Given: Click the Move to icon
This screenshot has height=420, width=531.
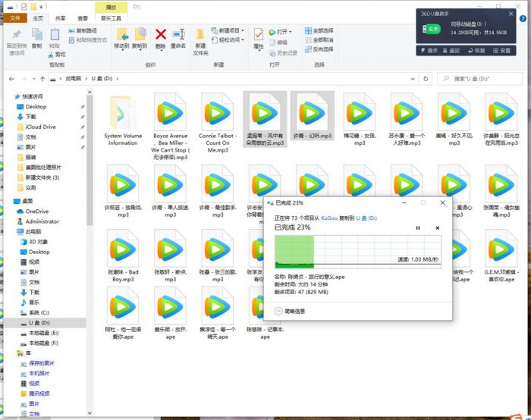Looking at the screenshot, I should [121, 35].
